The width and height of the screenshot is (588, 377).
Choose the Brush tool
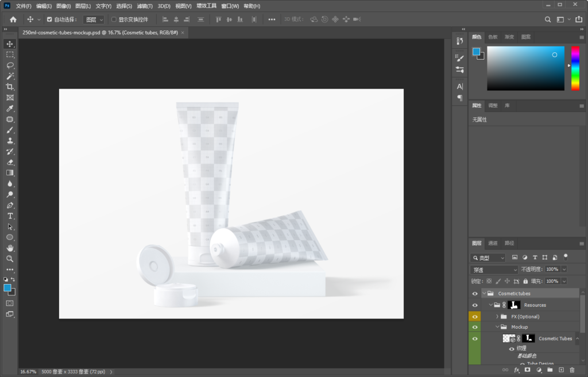point(10,130)
